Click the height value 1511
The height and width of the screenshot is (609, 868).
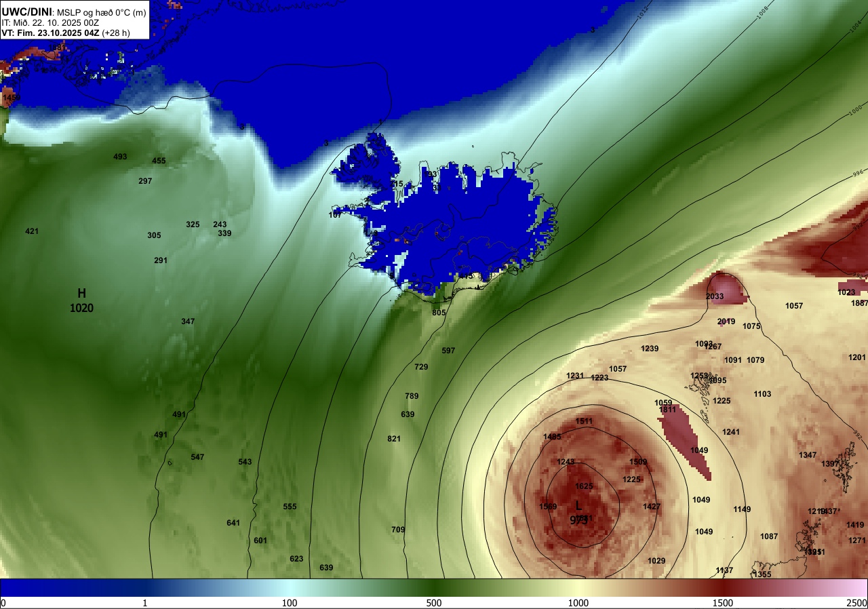(584, 421)
